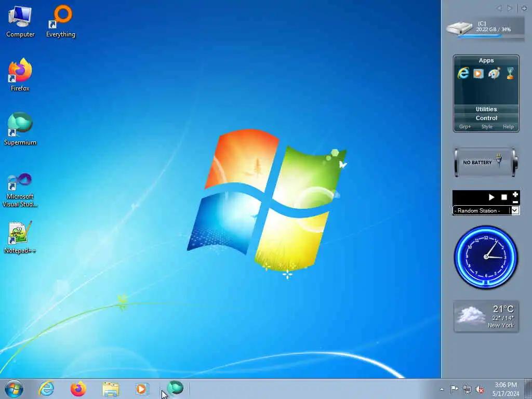Viewport: 532px width, 399px height.
Task: Expand the Utilities group in launcher gadget
Action: [486, 109]
